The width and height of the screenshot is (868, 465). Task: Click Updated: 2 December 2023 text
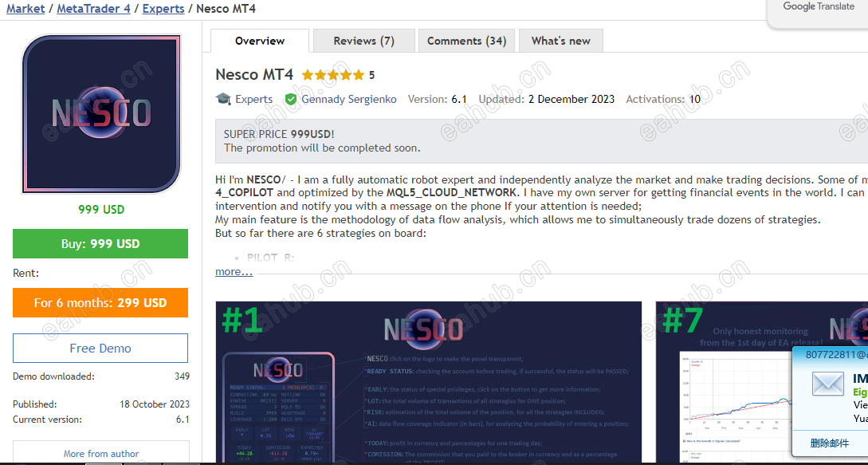(546, 99)
